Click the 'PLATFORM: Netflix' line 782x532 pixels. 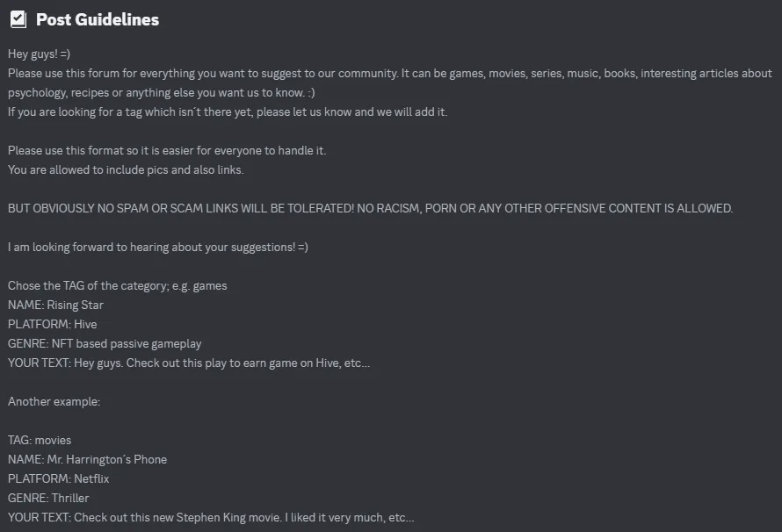click(x=58, y=478)
